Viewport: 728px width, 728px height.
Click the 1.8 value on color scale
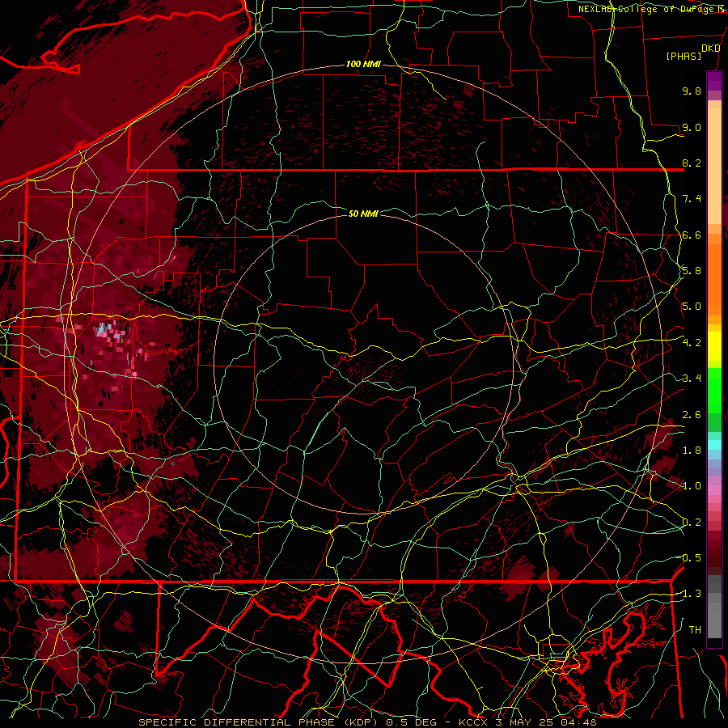point(692,451)
